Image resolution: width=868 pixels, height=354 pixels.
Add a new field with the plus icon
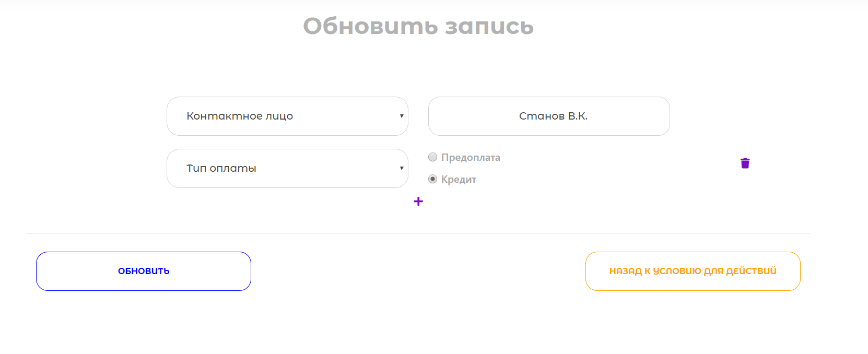point(418,202)
